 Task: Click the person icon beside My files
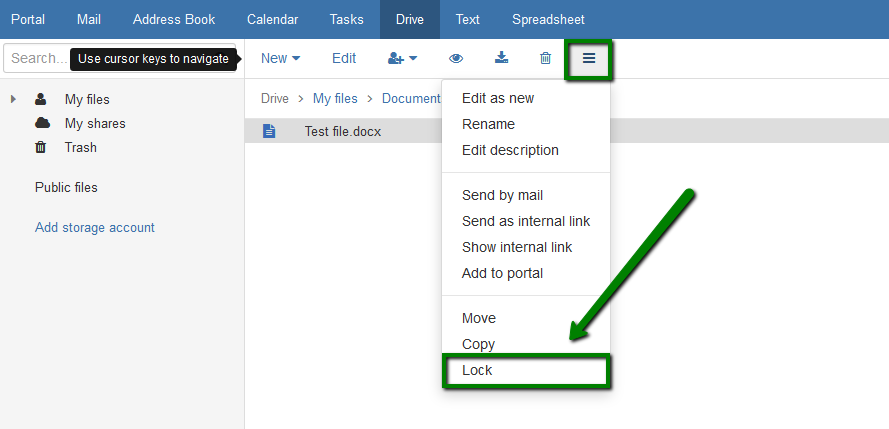[40, 99]
